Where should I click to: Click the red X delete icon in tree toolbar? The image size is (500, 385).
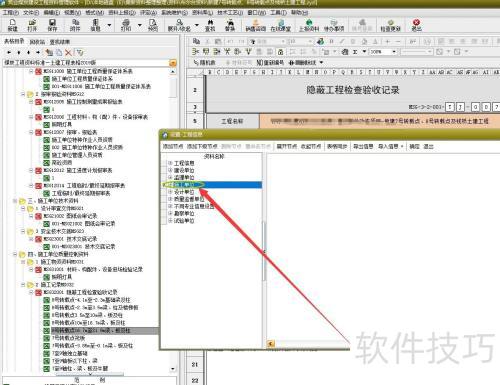tap(68, 52)
